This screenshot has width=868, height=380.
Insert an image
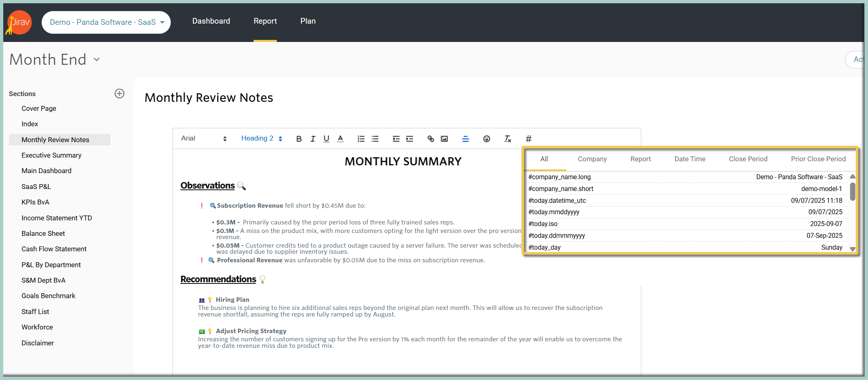444,139
